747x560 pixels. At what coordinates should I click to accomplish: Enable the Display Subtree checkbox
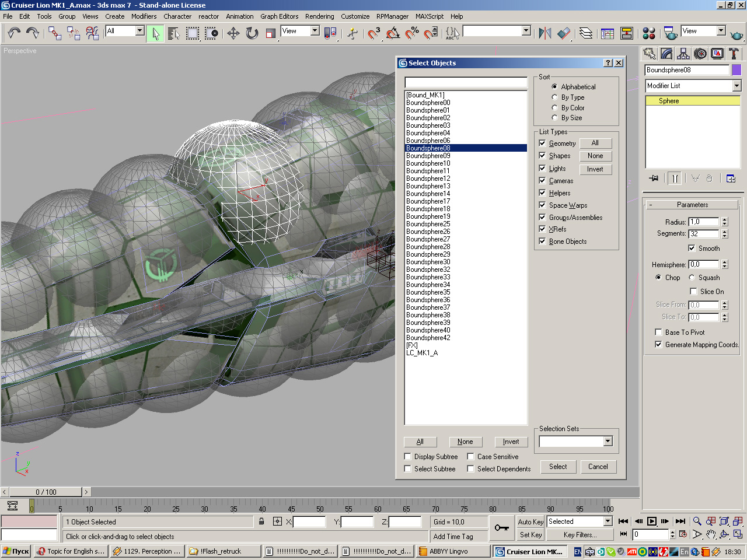(408, 457)
